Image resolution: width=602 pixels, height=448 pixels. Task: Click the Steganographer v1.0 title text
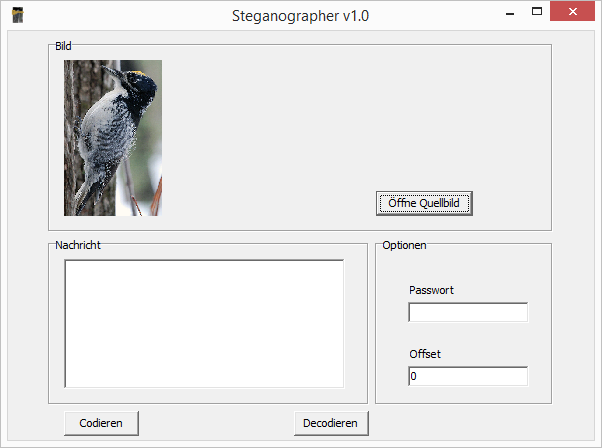click(x=300, y=16)
